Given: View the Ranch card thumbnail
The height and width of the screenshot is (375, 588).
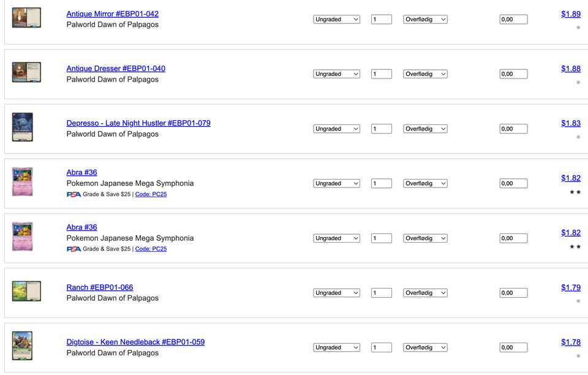Looking at the screenshot, I should click(26, 291).
